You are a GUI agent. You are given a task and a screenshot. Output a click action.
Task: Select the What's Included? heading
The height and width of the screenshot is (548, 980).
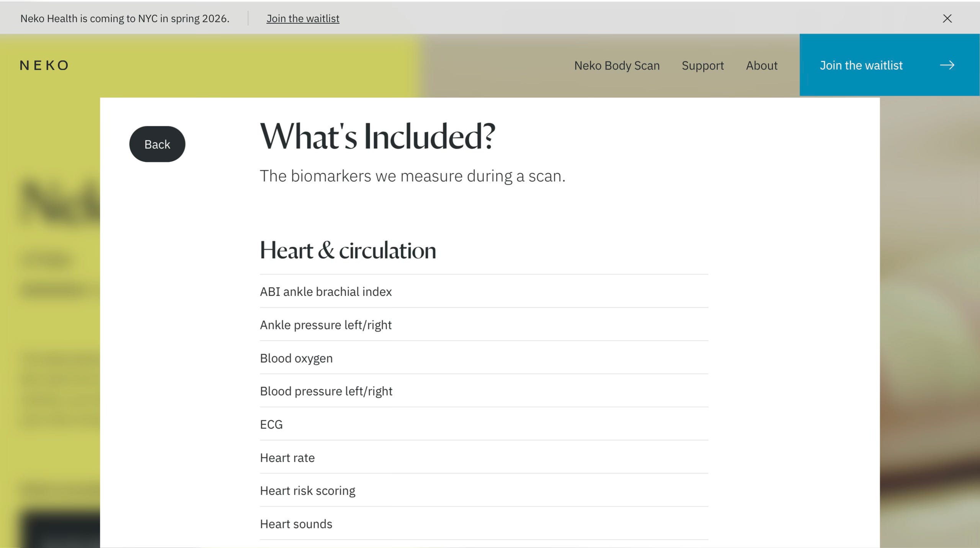click(x=377, y=137)
